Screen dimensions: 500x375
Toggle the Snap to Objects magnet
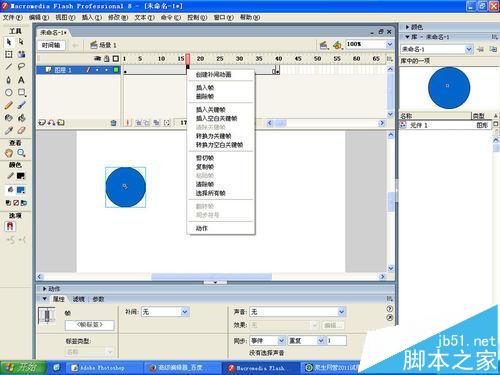(x=10, y=226)
